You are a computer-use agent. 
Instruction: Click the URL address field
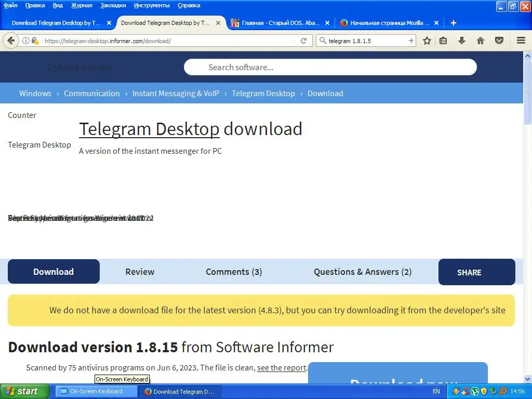(x=170, y=41)
